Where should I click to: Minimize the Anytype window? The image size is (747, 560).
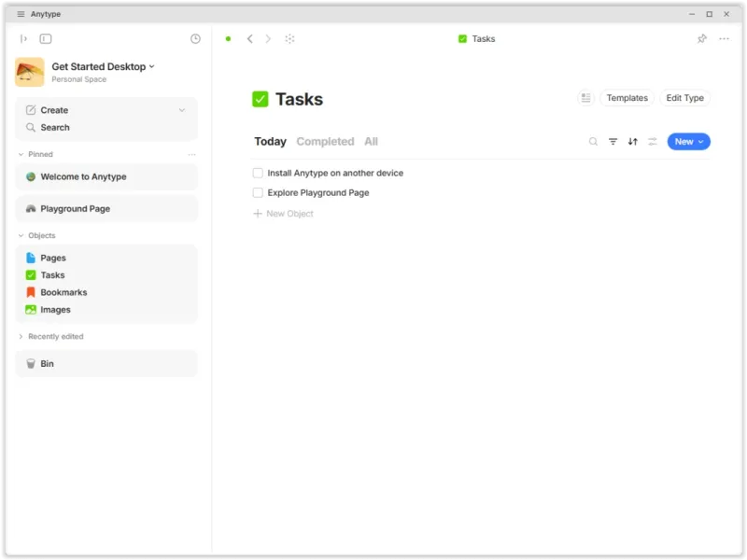pyautogui.click(x=692, y=14)
